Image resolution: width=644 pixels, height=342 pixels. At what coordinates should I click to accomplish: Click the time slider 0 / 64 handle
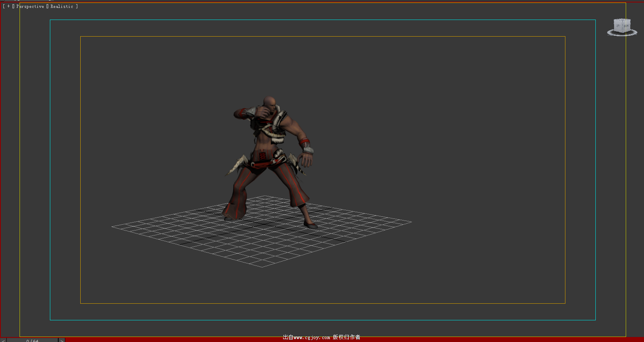click(x=32, y=340)
